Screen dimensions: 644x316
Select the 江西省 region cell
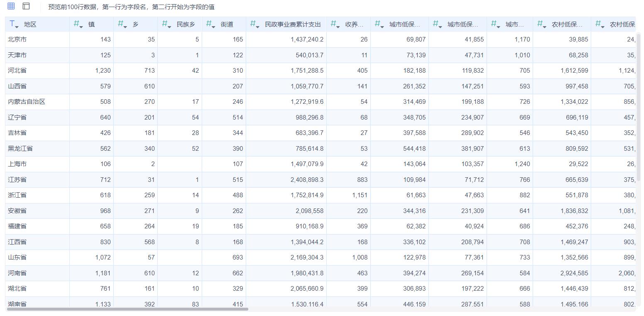click(x=37, y=242)
